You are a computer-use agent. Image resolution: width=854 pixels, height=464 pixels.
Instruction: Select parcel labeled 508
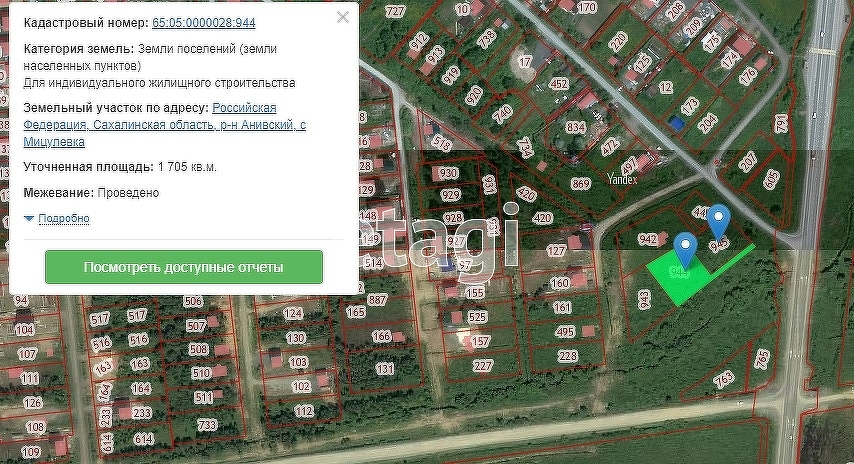coord(198,349)
